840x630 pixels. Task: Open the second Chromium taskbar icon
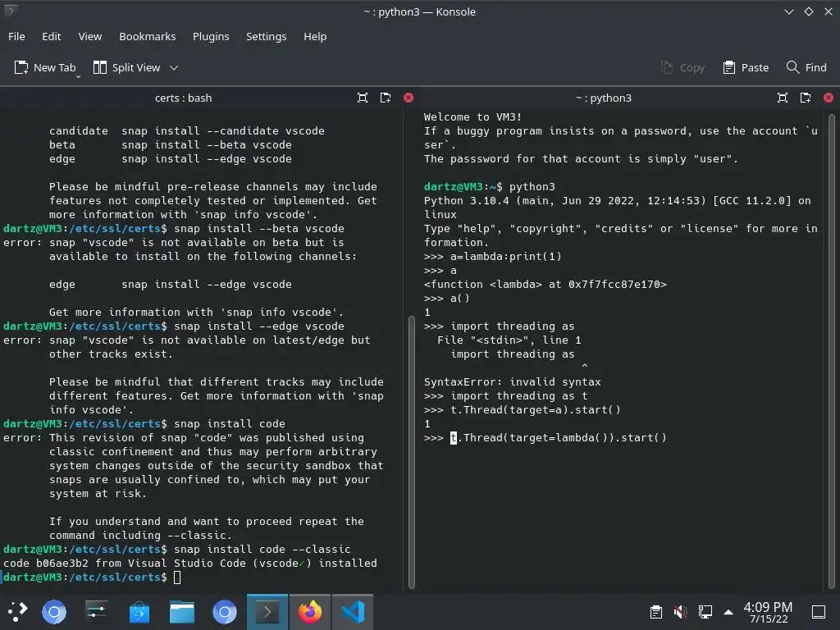(225, 612)
